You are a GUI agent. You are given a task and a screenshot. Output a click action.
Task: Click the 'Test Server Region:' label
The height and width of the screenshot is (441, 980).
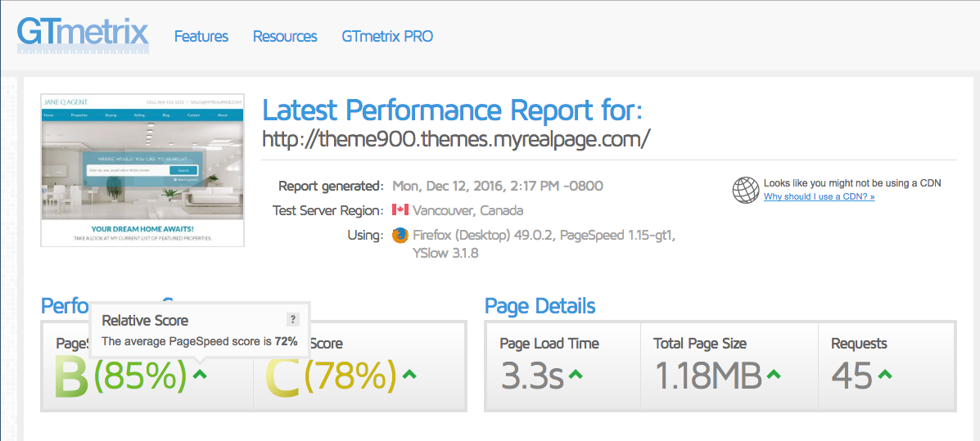tap(328, 210)
